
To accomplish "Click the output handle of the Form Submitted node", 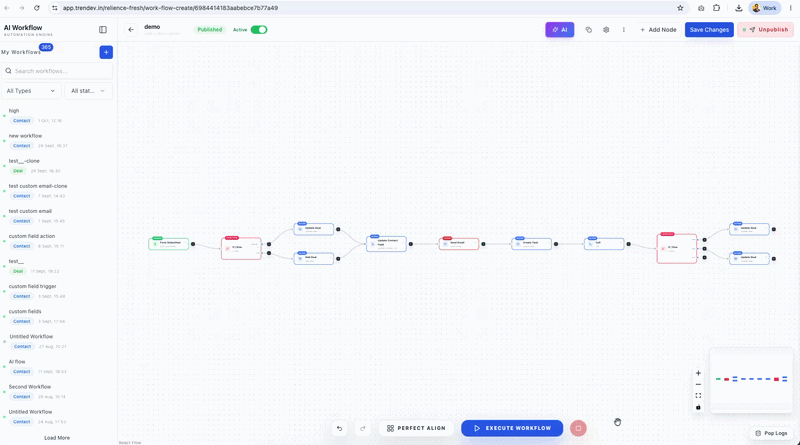I will click(x=193, y=244).
